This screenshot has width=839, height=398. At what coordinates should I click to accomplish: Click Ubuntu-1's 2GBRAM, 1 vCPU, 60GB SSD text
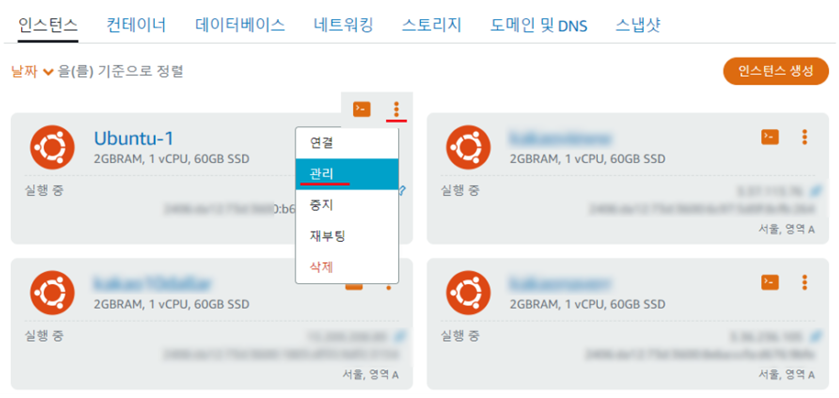171,159
